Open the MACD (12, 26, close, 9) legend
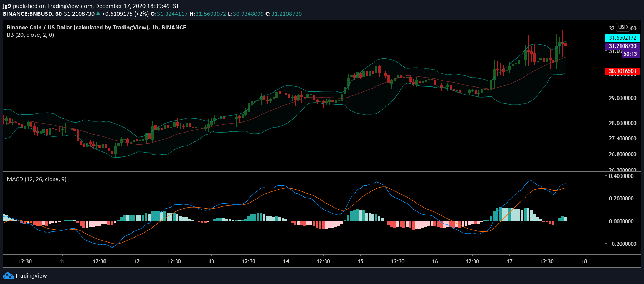 pyautogui.click(x=36, y=179)
